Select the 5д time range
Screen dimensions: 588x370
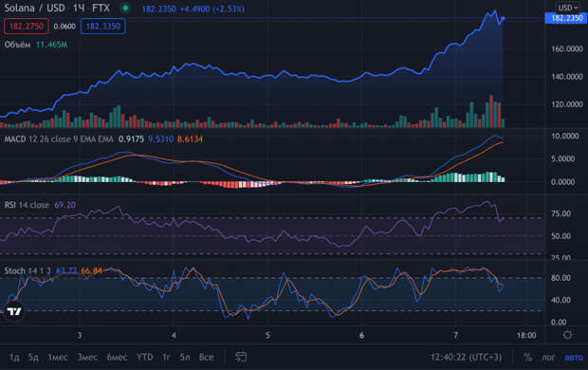(x=33, y=358)
